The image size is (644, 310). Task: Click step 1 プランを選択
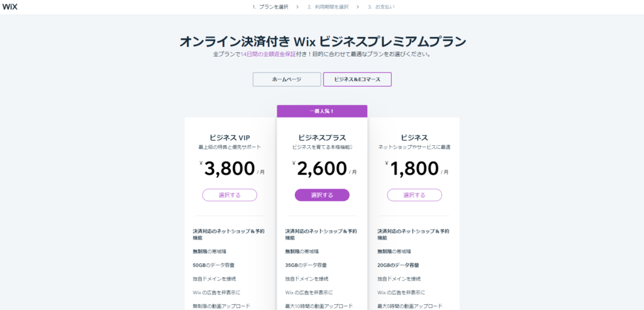[270, 7]
